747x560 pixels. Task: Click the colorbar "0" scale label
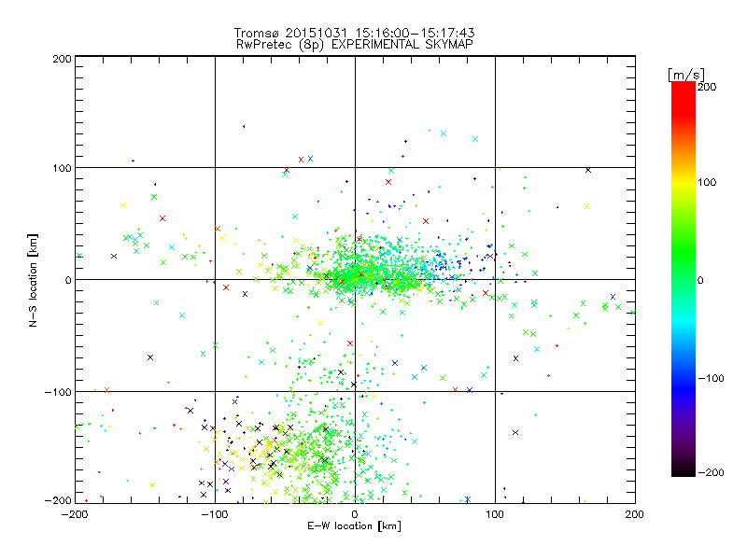click(700, 280)
